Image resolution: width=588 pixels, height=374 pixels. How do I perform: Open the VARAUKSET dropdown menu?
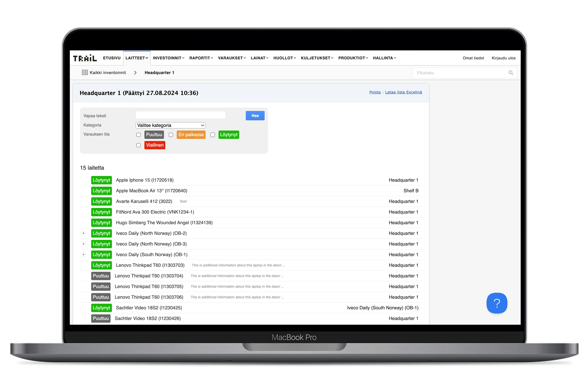click(232, 58)
